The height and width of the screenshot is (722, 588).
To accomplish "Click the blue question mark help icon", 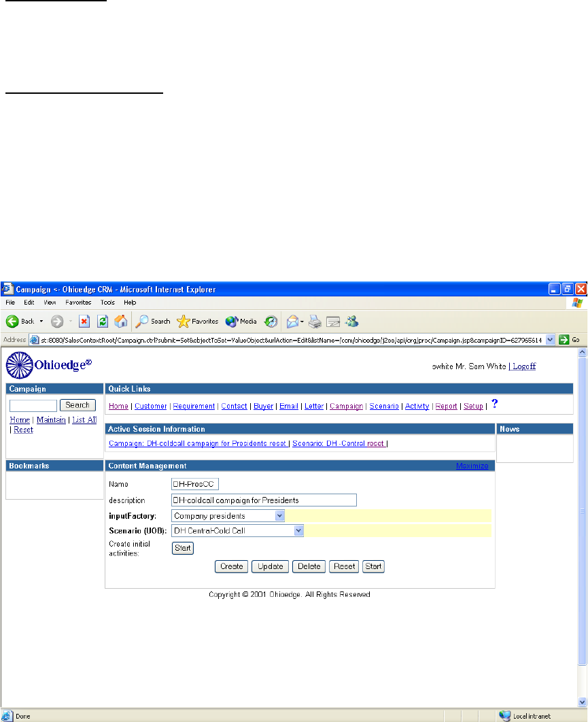I will (494, 404).
